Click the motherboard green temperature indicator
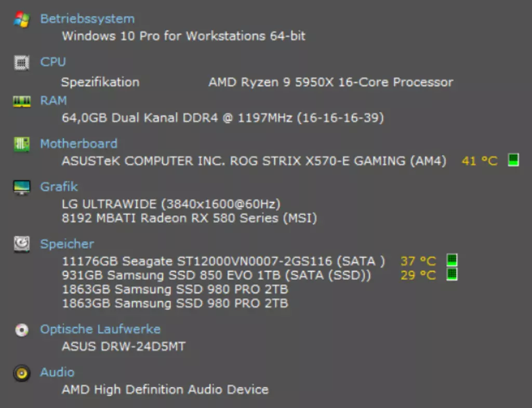532x408 pixels. point(513,160)
